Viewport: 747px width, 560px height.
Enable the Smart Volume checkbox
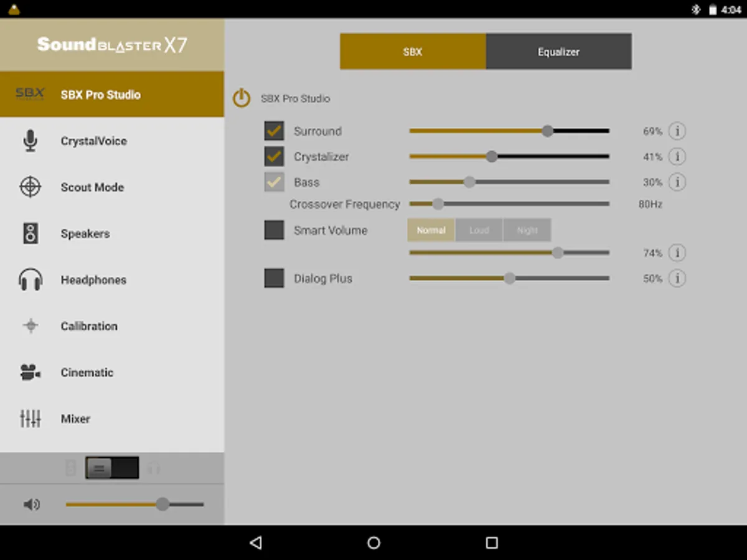274,230
